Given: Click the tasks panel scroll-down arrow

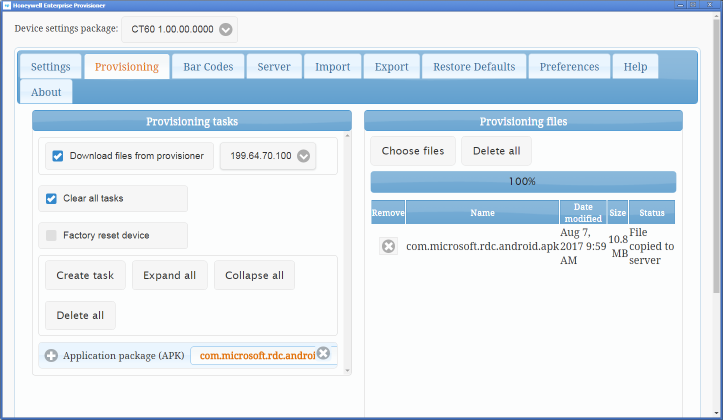Looking at the screenshot, I should 348,370.
